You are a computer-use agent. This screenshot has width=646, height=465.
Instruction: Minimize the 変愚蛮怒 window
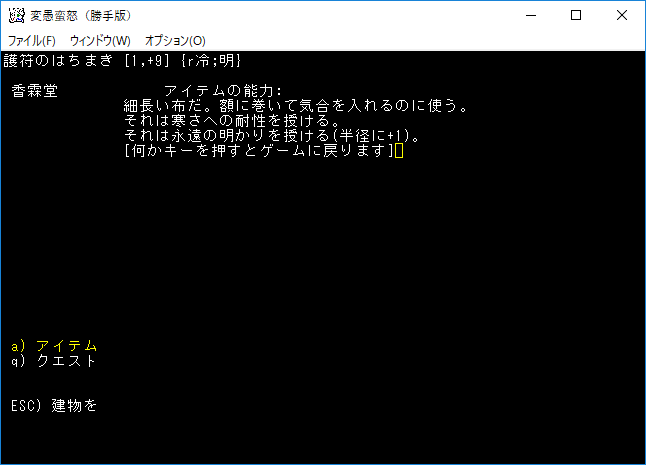[531, 16]
